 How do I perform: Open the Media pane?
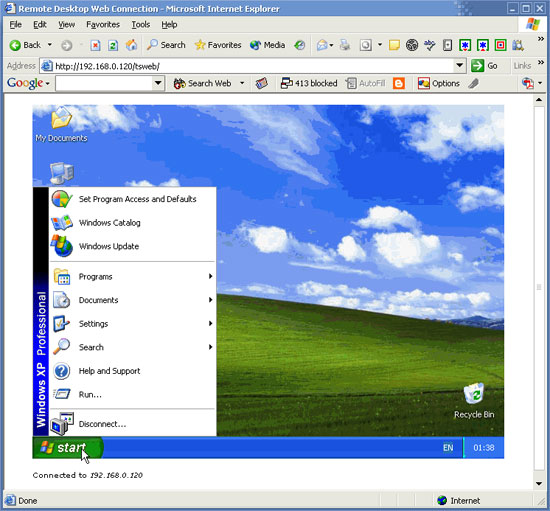point(267,45)
